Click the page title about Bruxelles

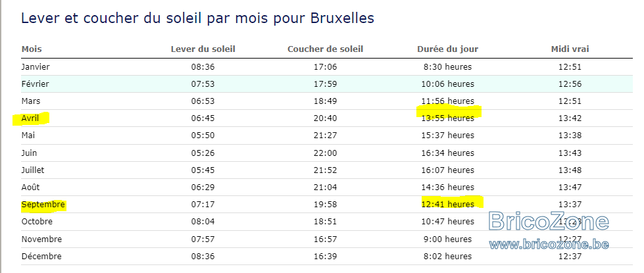pyautogui.click(x=197, y=18)
